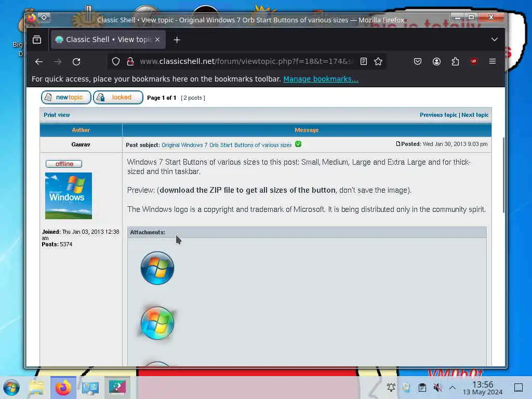Click Gaurav author name
The image size is (532, 399).
(81, 144)
